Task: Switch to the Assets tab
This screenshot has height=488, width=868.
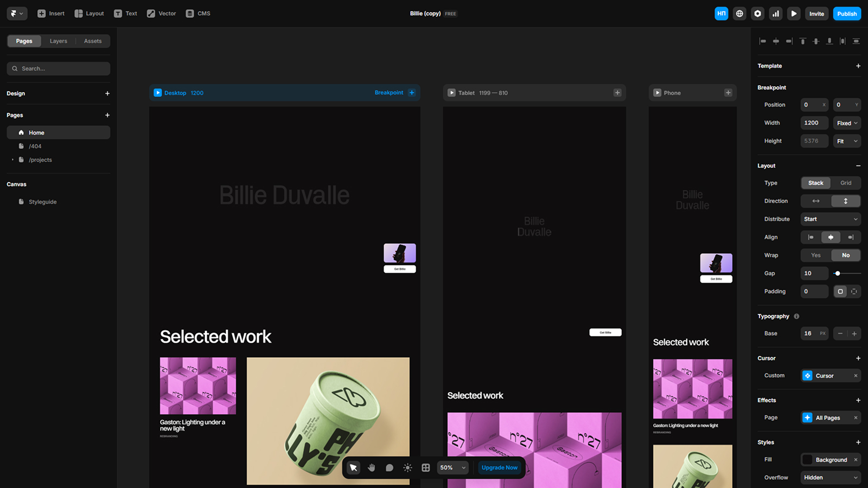Action: [92, 41]
